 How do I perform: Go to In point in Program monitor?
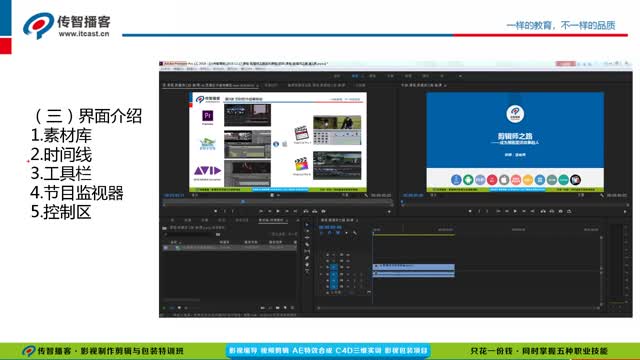pyautogui.click(x=498, y=211)
